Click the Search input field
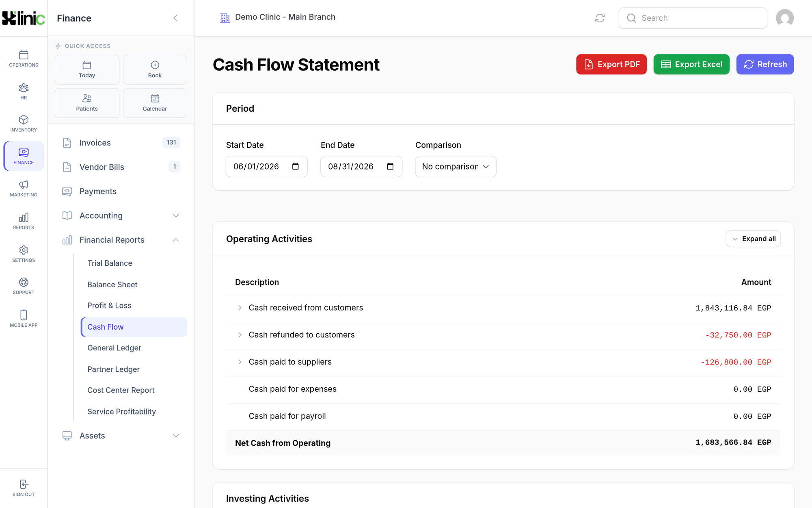The height and width of the screenshot is (508, 812). point(693,18)
